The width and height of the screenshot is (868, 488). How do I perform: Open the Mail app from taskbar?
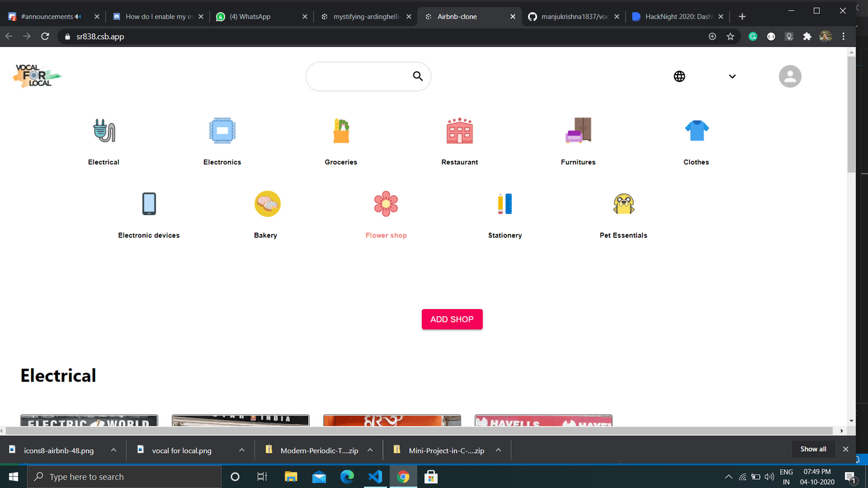(319, 477)
